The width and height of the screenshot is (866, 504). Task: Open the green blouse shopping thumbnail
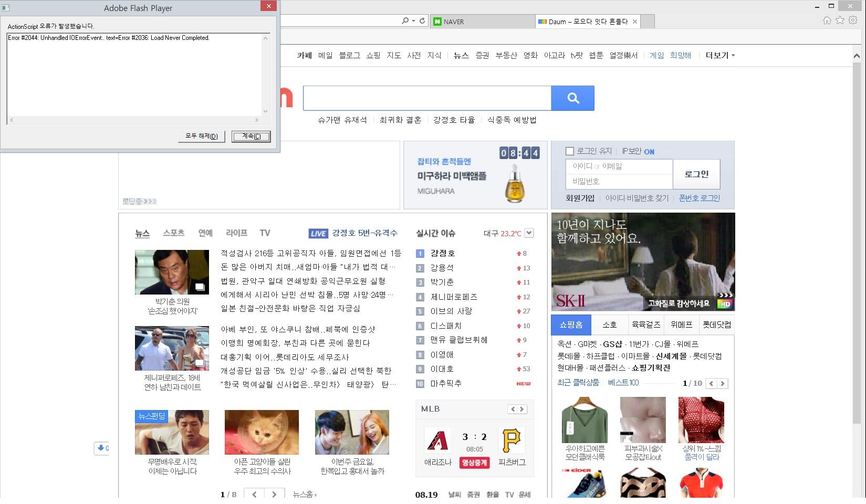tap(585, 420)
